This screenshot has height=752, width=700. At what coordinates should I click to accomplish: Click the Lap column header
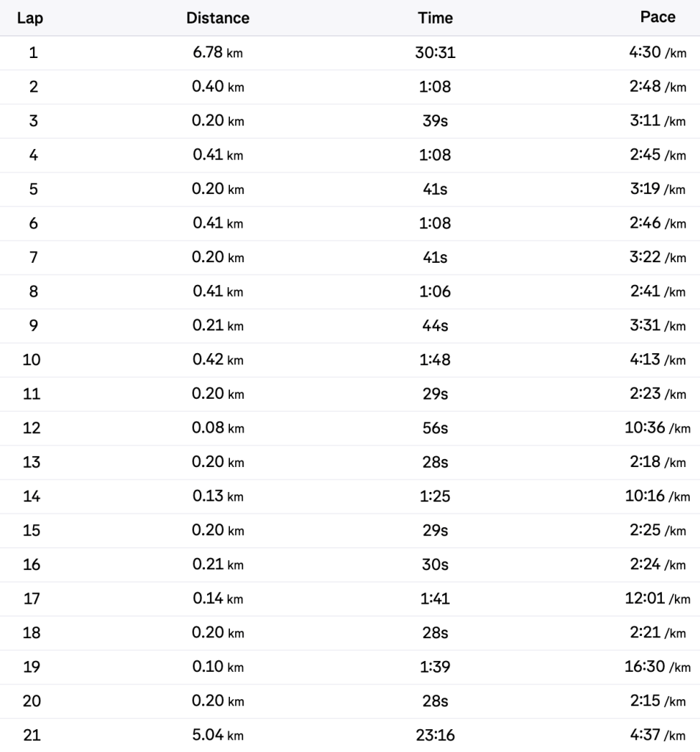point(34,18)
